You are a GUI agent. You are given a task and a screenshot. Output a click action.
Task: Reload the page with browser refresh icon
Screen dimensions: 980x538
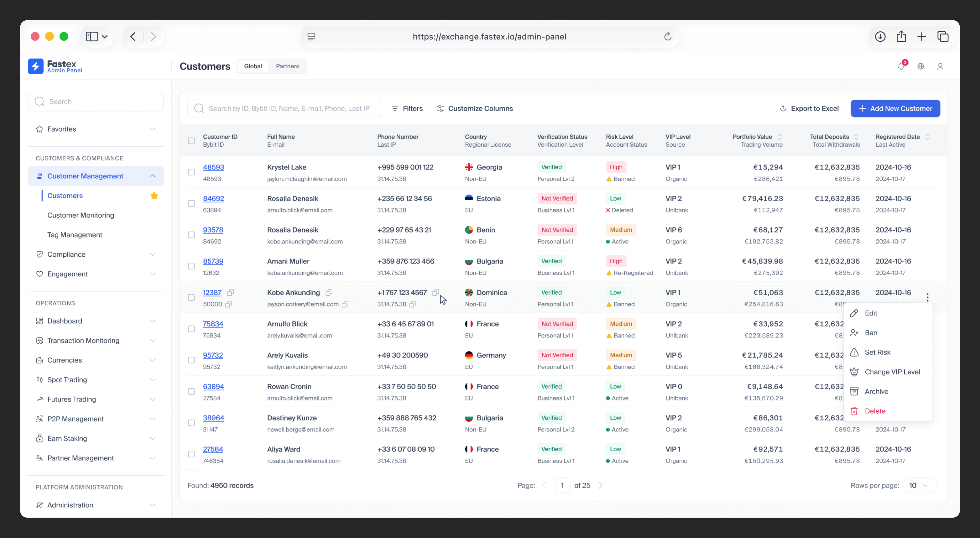coord(668,37)
